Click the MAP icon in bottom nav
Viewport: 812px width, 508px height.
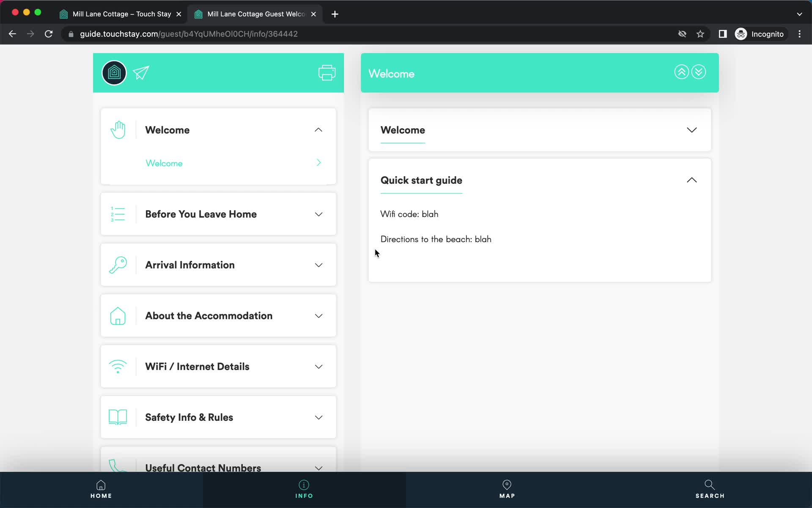coord(507,489)
